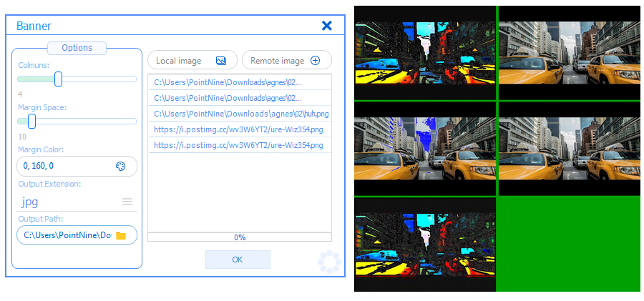Adjust the Margin Space slider handle
Screen dimensions: 644x301
(x=31, y=121)
